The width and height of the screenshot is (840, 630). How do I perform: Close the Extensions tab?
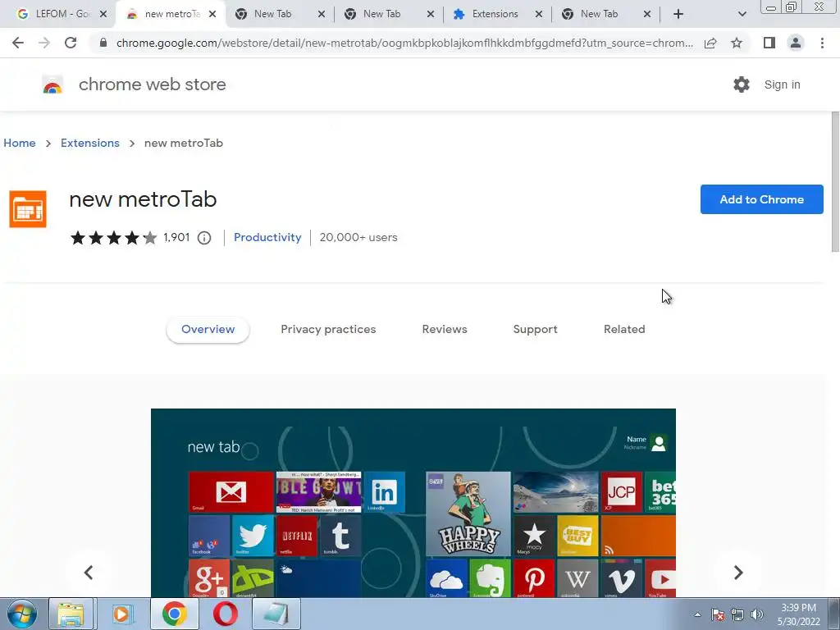pos(539,14)
